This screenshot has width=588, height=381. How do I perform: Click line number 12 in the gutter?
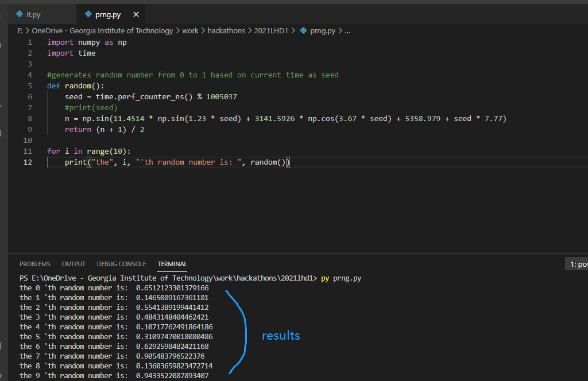(x=27, y=162)
